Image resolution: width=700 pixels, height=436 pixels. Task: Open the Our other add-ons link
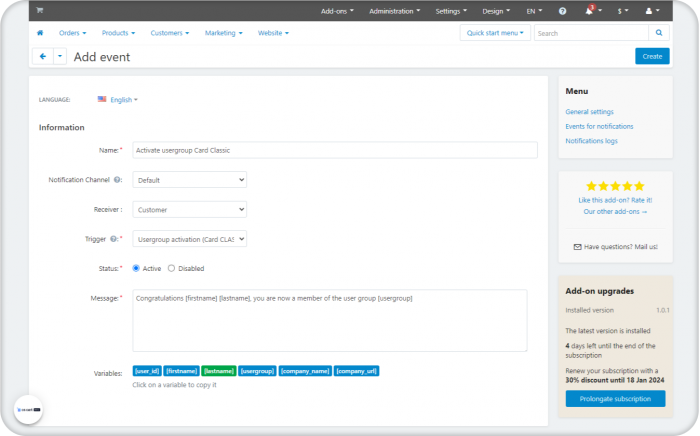point(615,212)
